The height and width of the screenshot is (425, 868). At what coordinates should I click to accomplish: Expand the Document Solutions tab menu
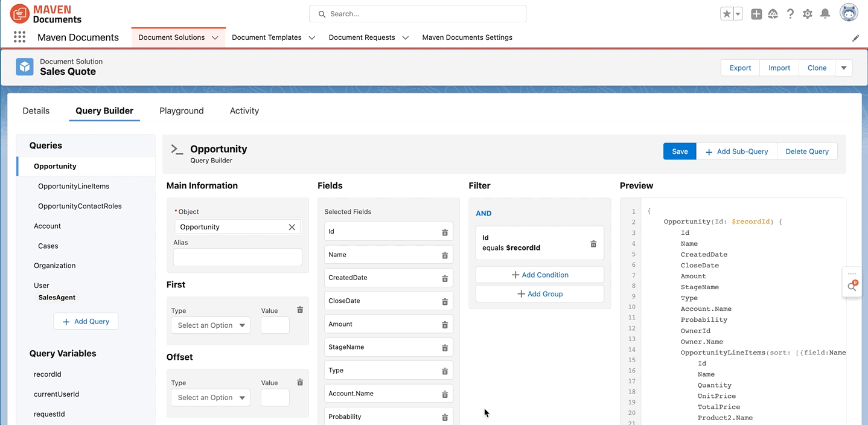click(215, 37)
